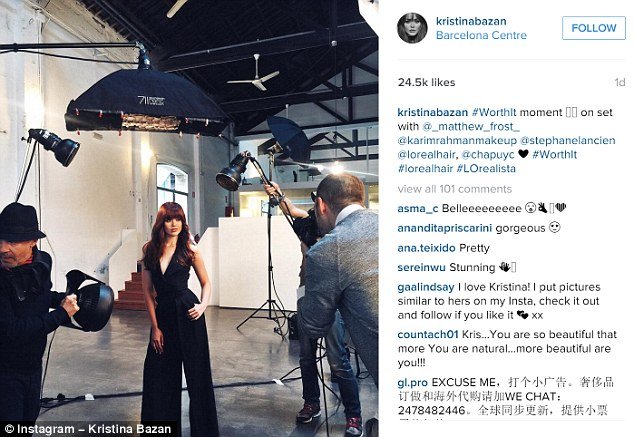
Task: Open the #LOrealista hashtag
Action: 486,169
